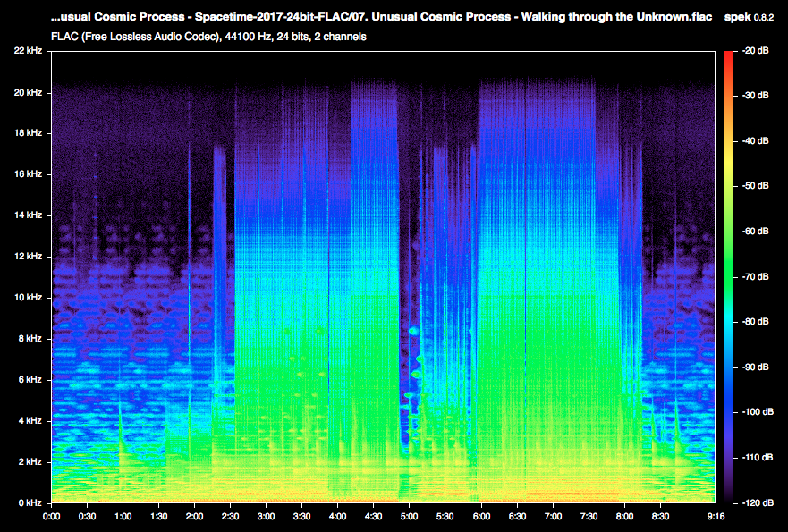
Task: Click the green middle of color scale
Action: click(729, 277)
